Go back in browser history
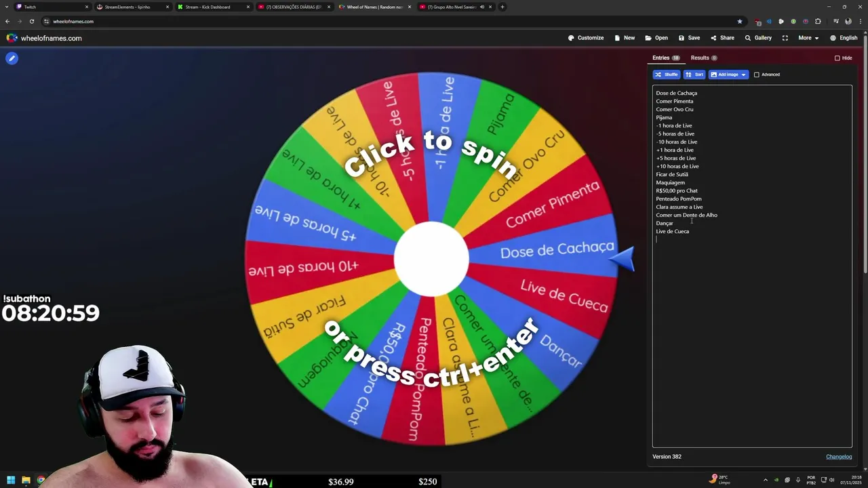Image resolution: width=868 pixels, height=488 pixels. click(7, 21)
